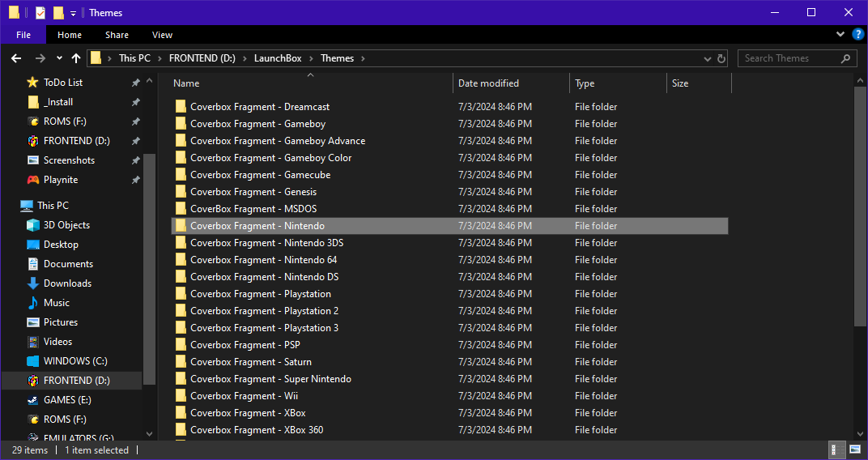Click the Forward navigation arrow
Screen dimensions: 868x460
coord(40,58)
